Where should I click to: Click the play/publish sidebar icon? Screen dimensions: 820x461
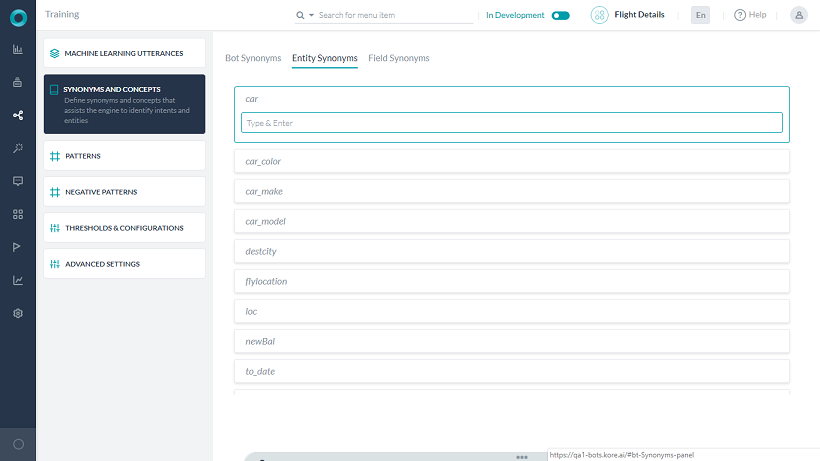click(17, 247)
